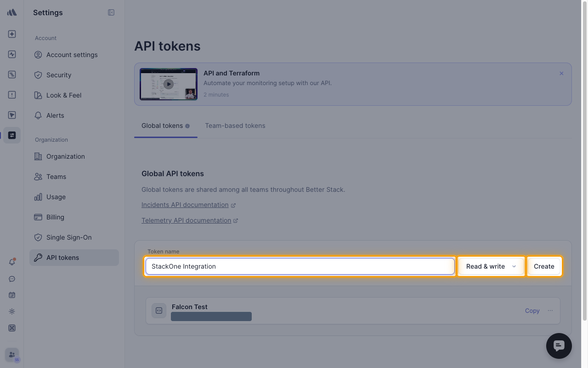Select API tokens in sidebar
The width and height of the screenshot is (588, 368).
tap(74, 258)
